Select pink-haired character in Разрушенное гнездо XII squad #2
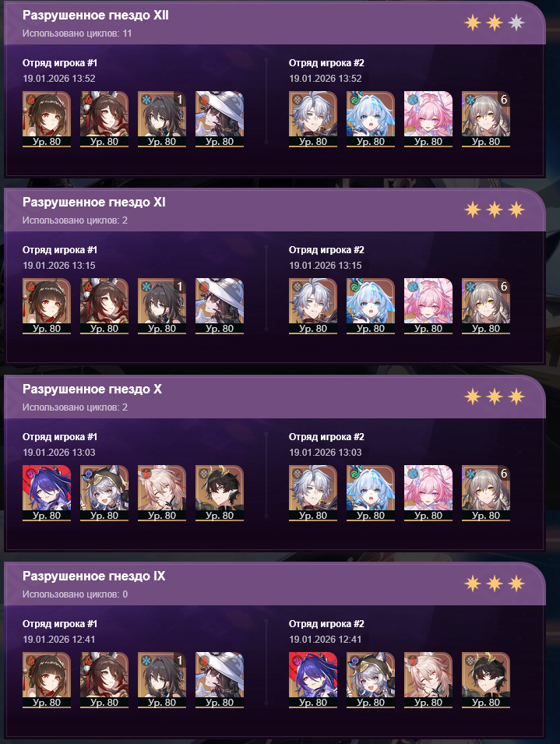Screen dimensions: 560x744 428,119
